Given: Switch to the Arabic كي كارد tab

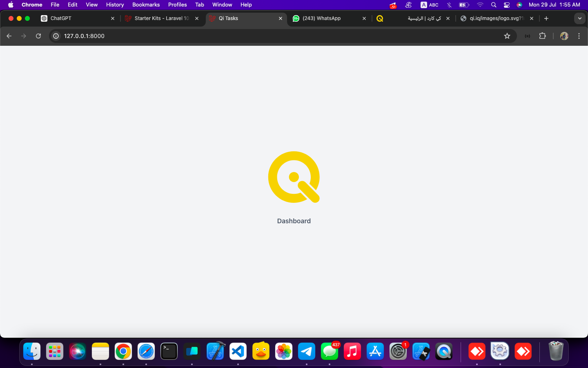Looking at the screenshot, I should point(412,18).
